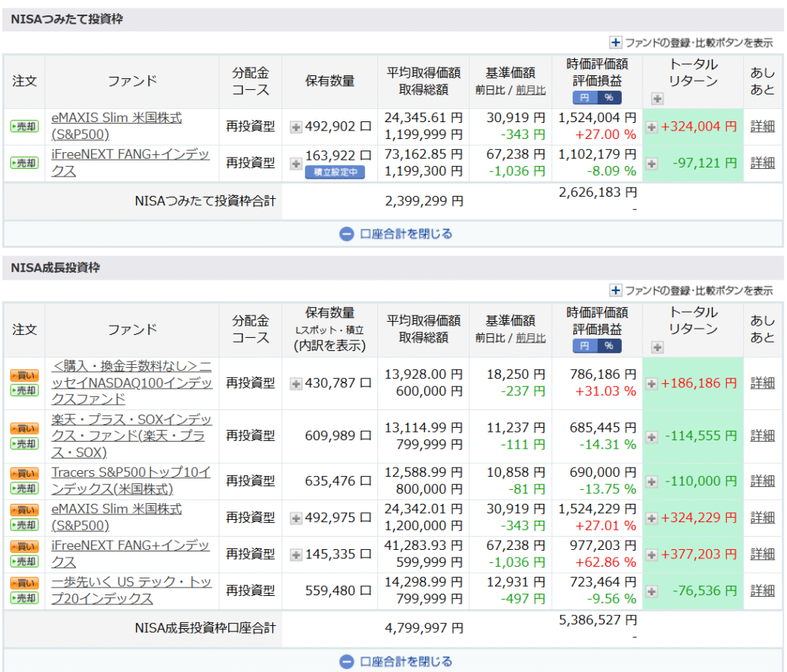Open 詳細 for iFreeNEXT FANG+ in 成長投資枠

point(762,554)
